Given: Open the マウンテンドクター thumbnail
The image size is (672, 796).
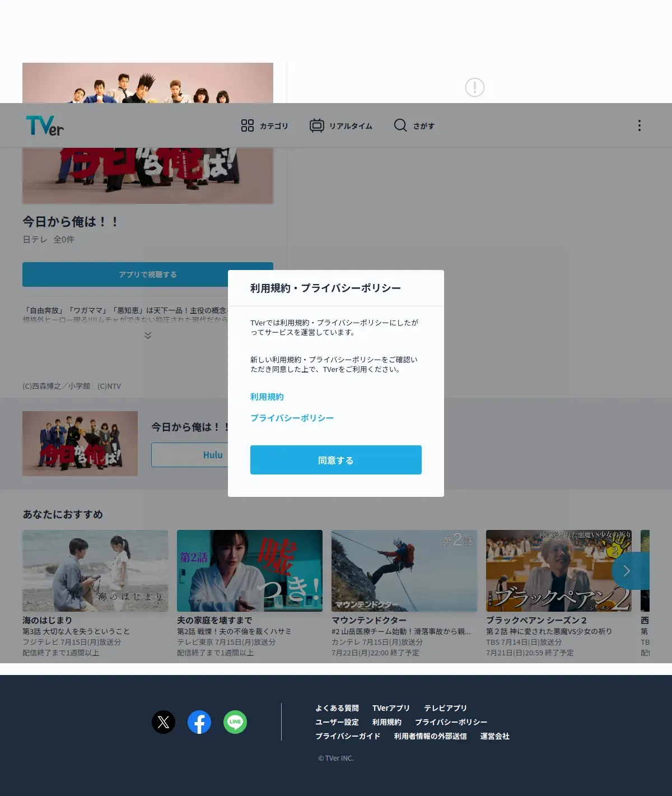Looking at the screenshot, I should pyautogui.click(x=404, y=571).
